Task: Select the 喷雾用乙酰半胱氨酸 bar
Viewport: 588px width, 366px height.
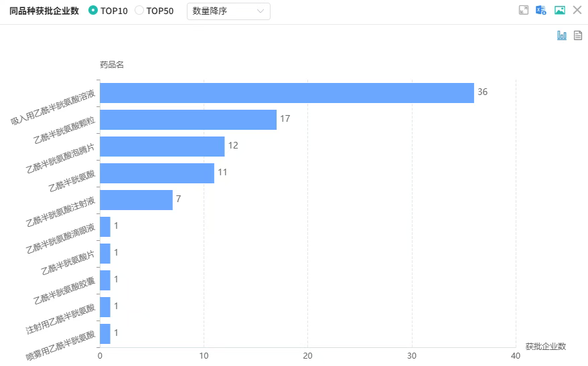Action: [105, 334]
